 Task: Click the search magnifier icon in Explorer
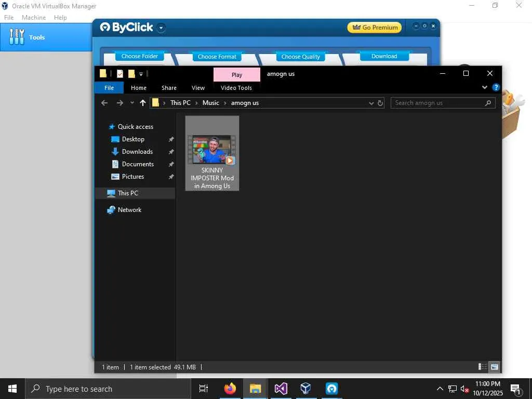pyautogui.click(x=488, y=103)
